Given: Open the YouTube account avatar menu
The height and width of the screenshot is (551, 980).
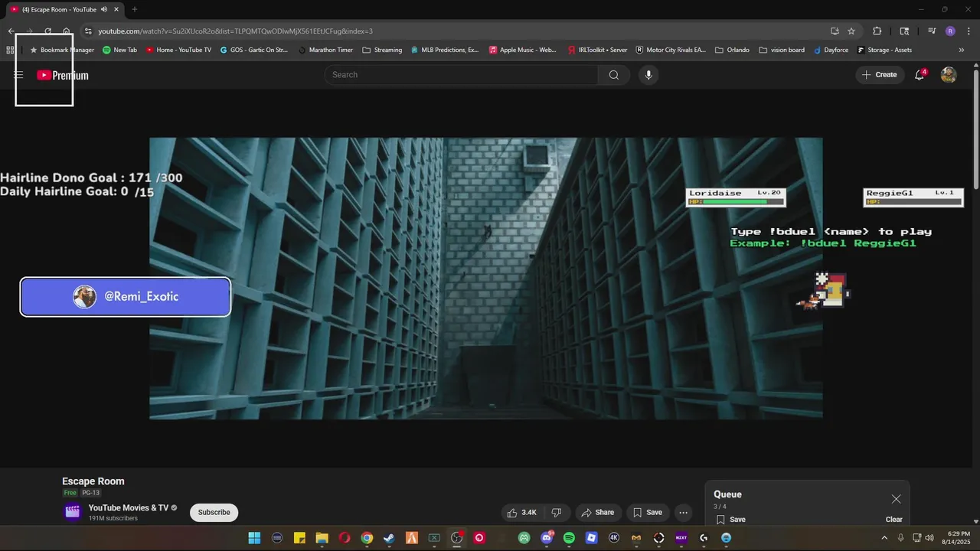Looking at the screenshot, I should tap(949, 75).
